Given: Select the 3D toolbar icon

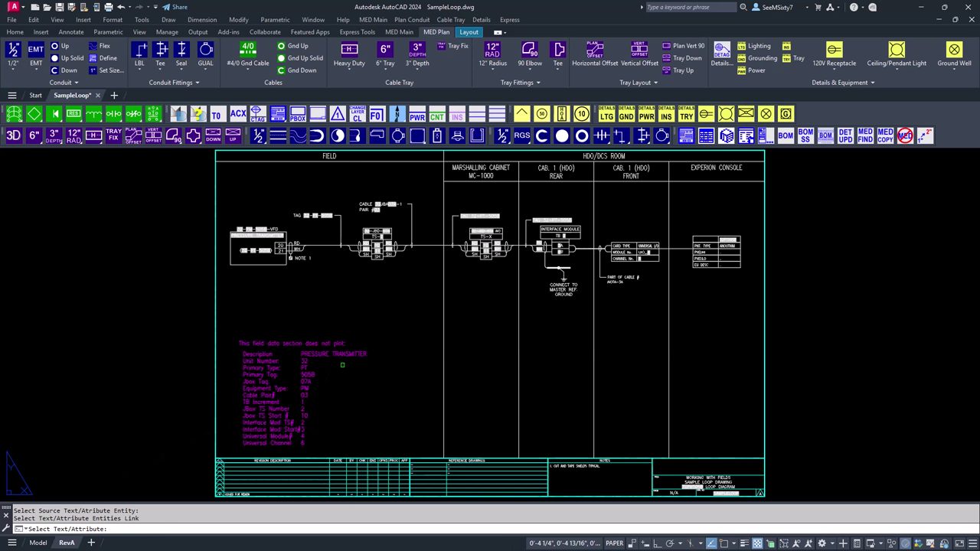Looking at the screenshot, I should point(14,135).
